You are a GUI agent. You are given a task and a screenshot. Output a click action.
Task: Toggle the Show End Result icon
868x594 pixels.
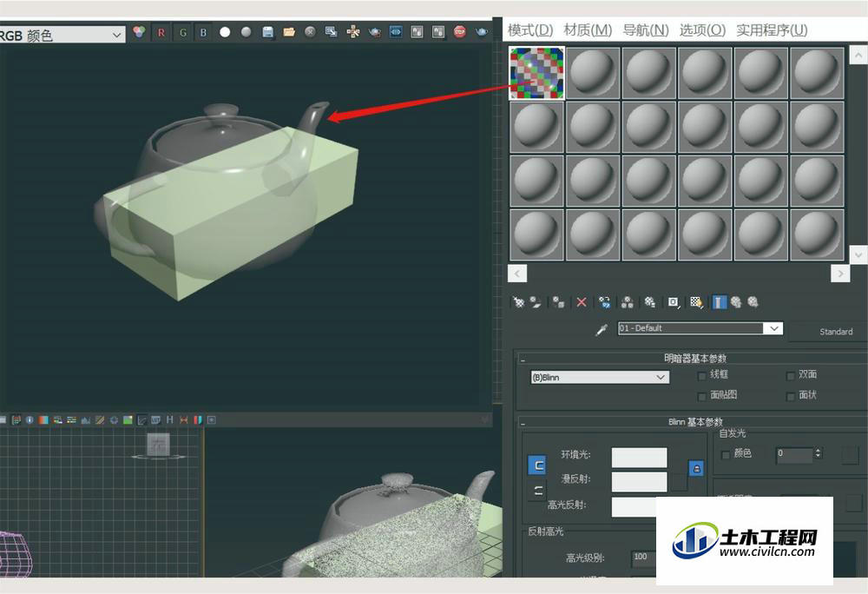coord(719,301)
